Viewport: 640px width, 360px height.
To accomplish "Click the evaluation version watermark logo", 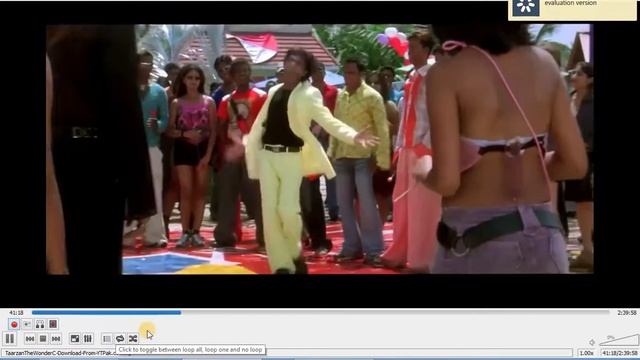I will [526, 7].
